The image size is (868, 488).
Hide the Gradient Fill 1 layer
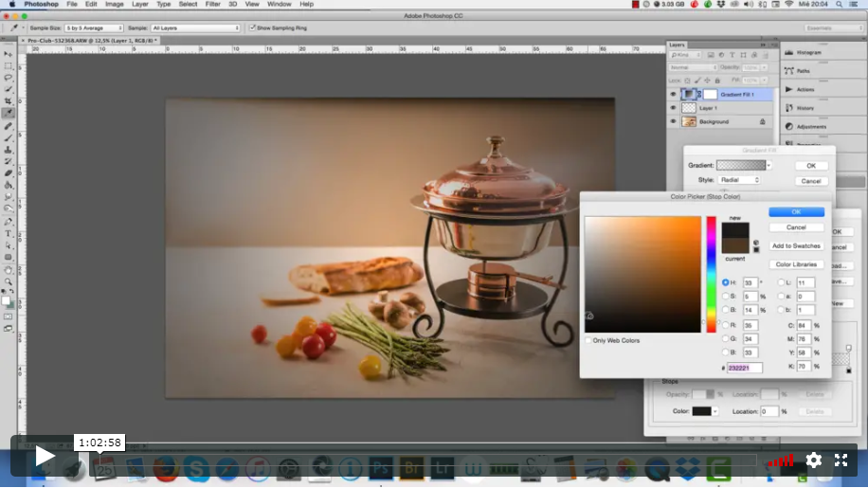(673, 95)
